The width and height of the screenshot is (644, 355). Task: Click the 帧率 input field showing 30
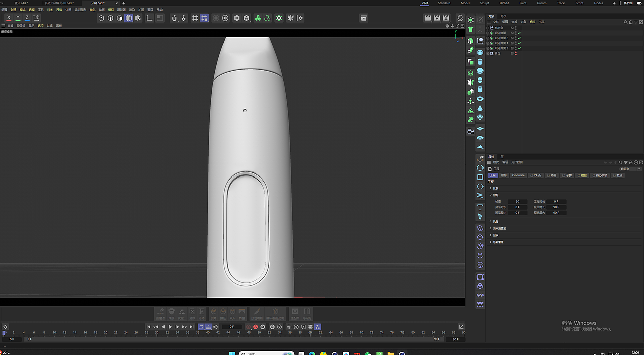(x=517, y=201)
